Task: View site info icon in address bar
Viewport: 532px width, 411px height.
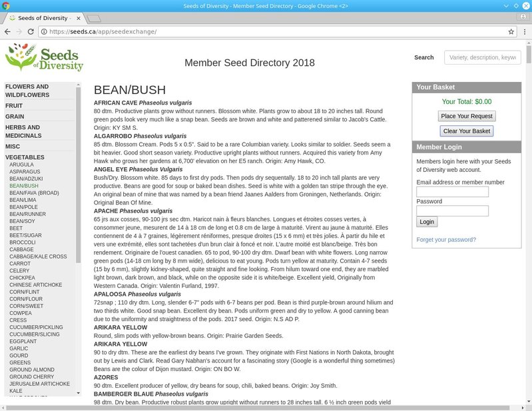Action: [44, 31]
